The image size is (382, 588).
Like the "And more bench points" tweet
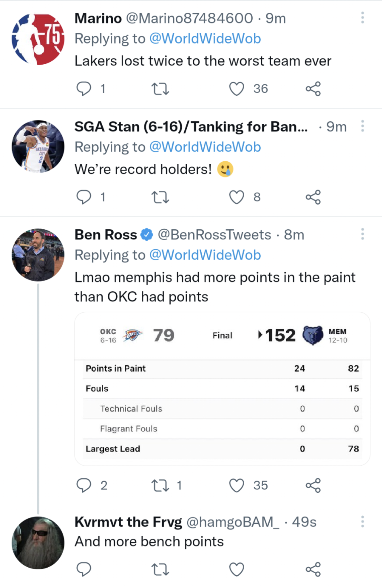237,569
